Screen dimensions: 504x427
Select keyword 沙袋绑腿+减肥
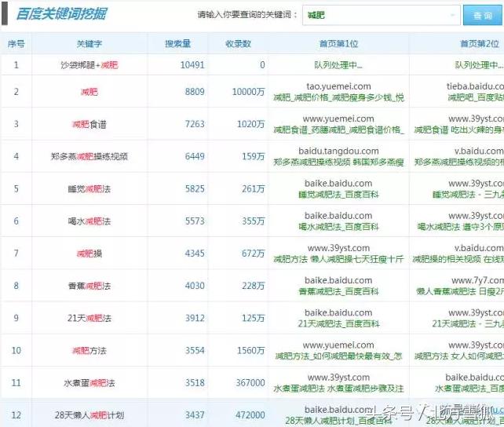click(89, 65)
